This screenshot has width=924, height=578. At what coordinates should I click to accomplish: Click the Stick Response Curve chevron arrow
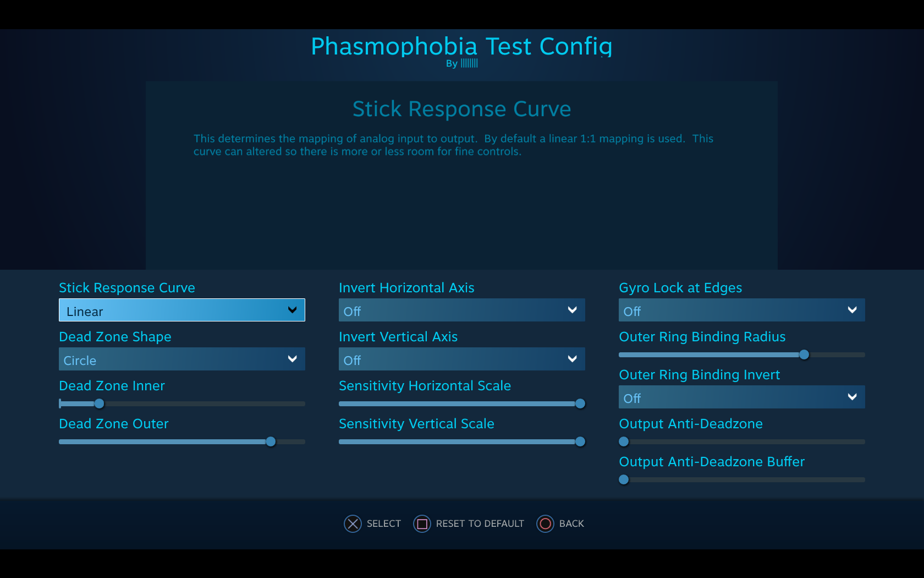point(293,310)
